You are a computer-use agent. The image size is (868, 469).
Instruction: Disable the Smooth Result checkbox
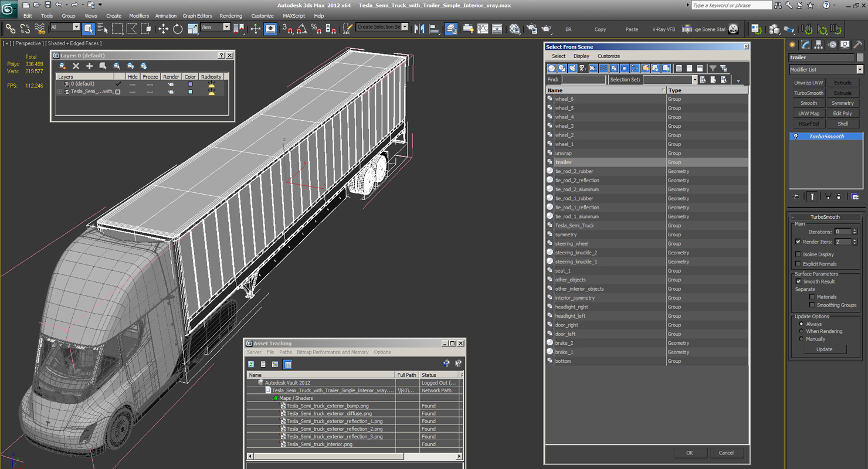[x=798, y=281]
